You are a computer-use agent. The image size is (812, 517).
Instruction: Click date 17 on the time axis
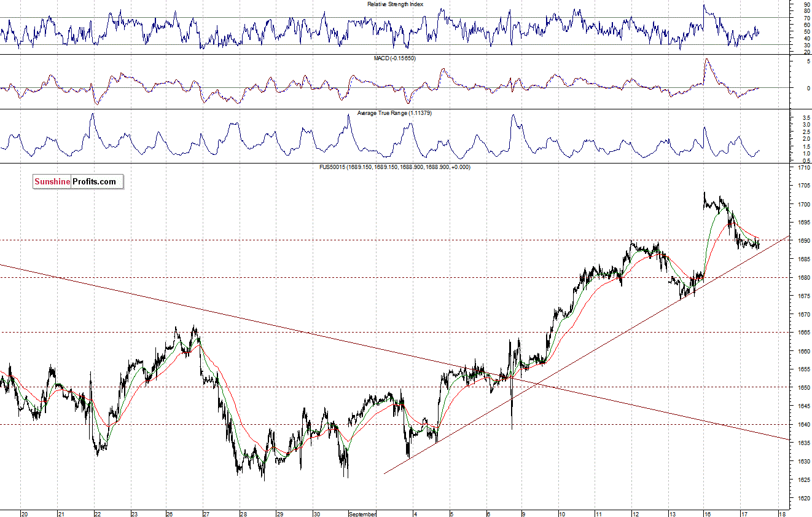coord(744,513)
